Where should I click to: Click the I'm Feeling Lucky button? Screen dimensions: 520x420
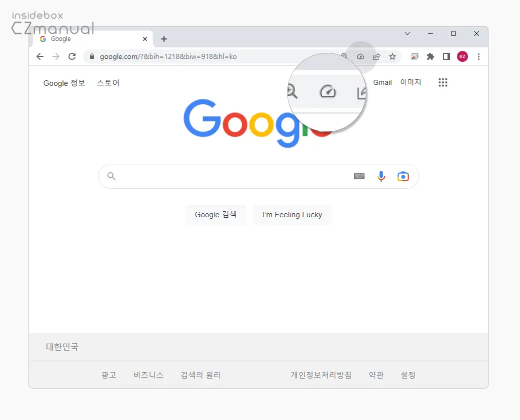pos(292,215)
